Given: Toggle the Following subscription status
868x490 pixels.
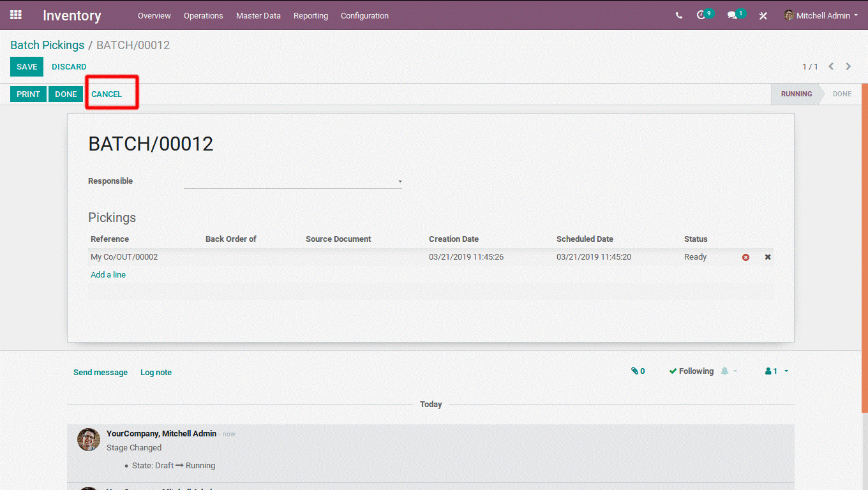Looking at the screenshot, I should 691,371.
